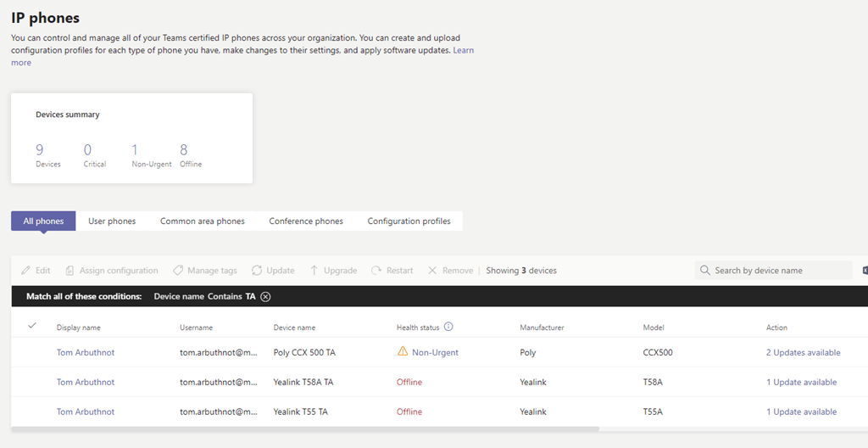Click the Remove X icon in toolbar

tap(432, 271)
